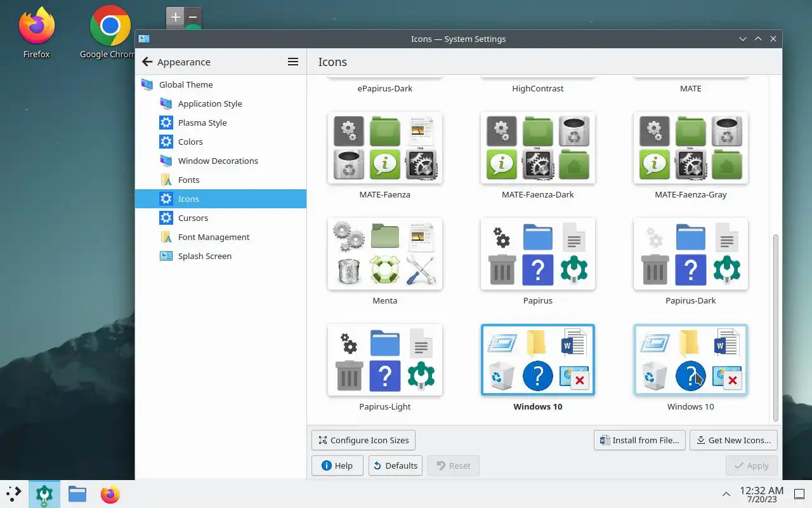Open the Cursors settings page
Image resolution: width=812 pixels, height=508 pixels.
point(221,218)
